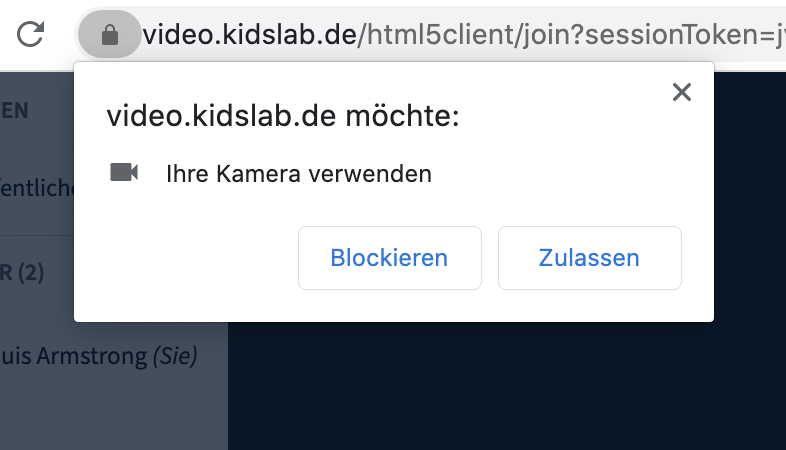Click the (Sie) label next to Armstrong

175,355
